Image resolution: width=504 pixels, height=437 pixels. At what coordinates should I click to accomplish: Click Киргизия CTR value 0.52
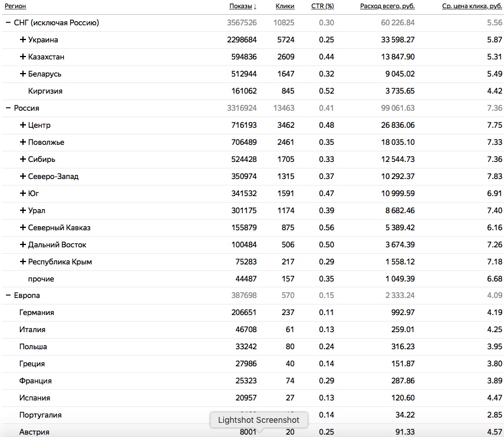[x=327, y=91]
